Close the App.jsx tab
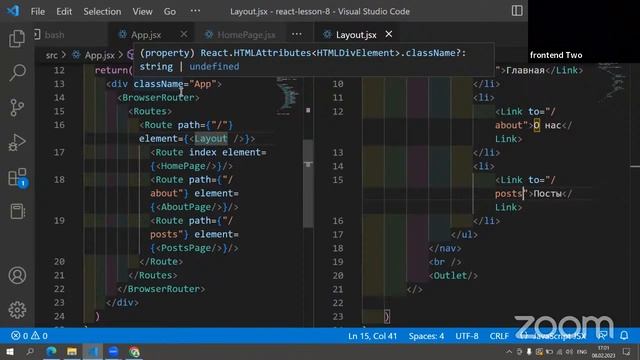Image resolution: width=640 pixels, height=360 pixels. click(184, 34)
